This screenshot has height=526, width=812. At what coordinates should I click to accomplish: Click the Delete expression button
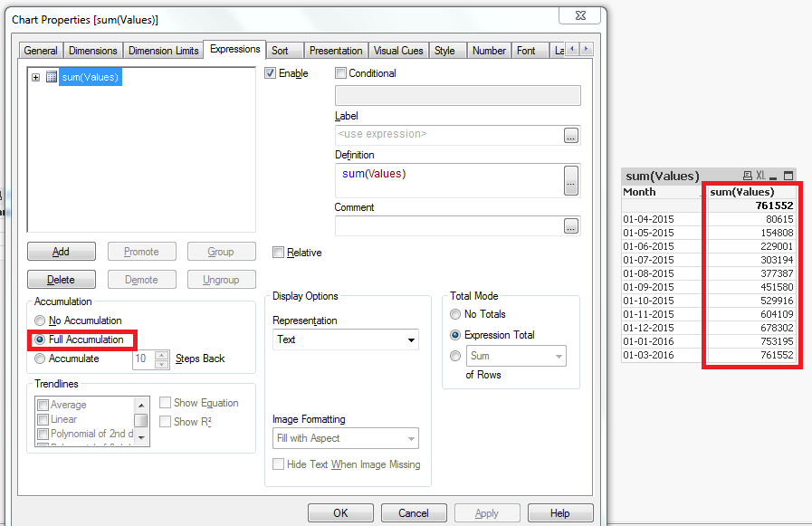(x=62, y=280)
